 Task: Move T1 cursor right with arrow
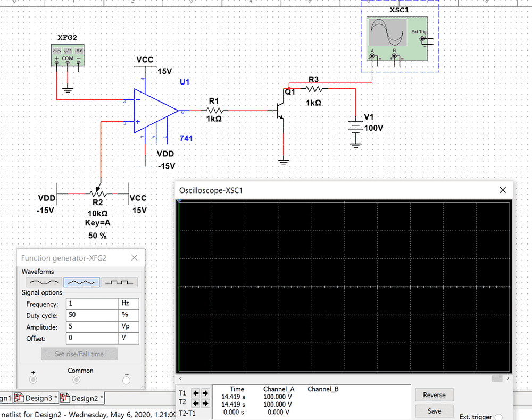click(205, 393)
